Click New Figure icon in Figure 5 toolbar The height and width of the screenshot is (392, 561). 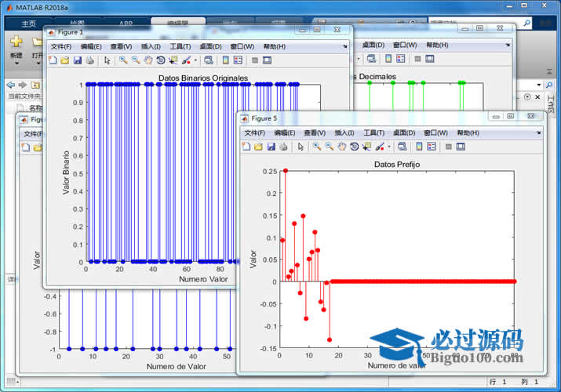pyautogui.click(x=246, y=147)
